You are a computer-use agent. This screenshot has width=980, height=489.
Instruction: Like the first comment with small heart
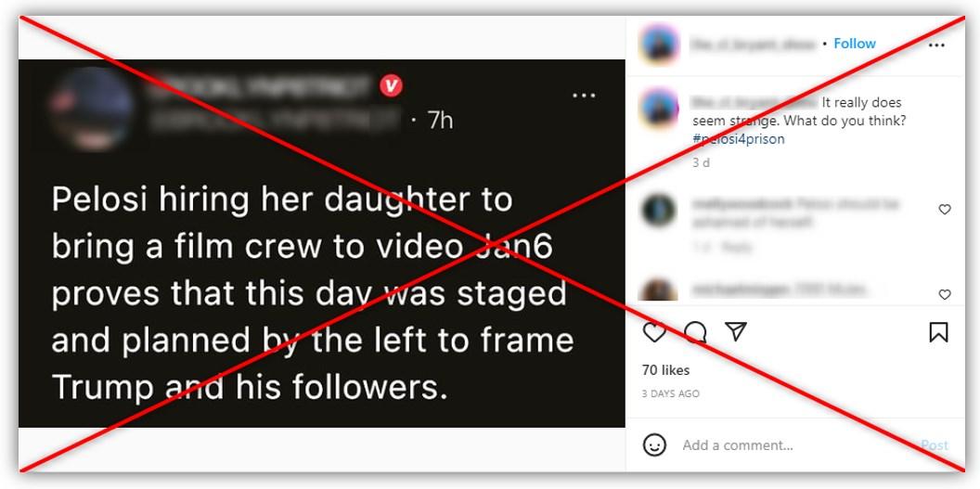pyautogui.click(x=945, y=209)
